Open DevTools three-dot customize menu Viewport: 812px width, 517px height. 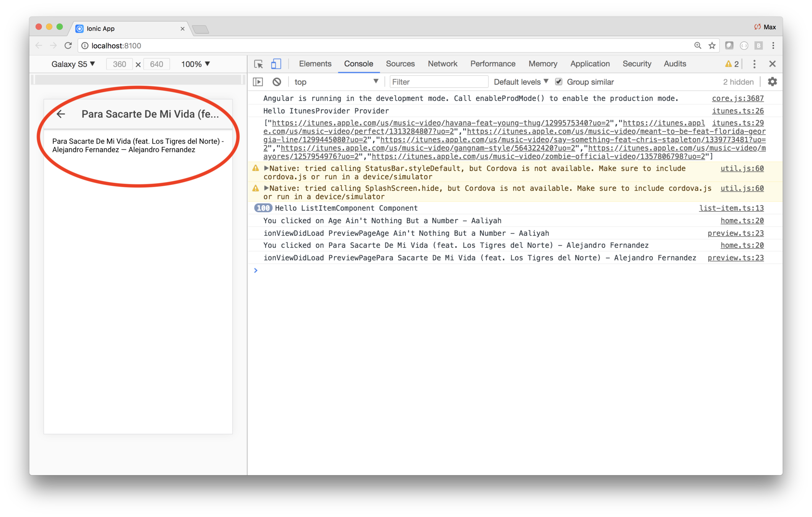coord(754,64)
